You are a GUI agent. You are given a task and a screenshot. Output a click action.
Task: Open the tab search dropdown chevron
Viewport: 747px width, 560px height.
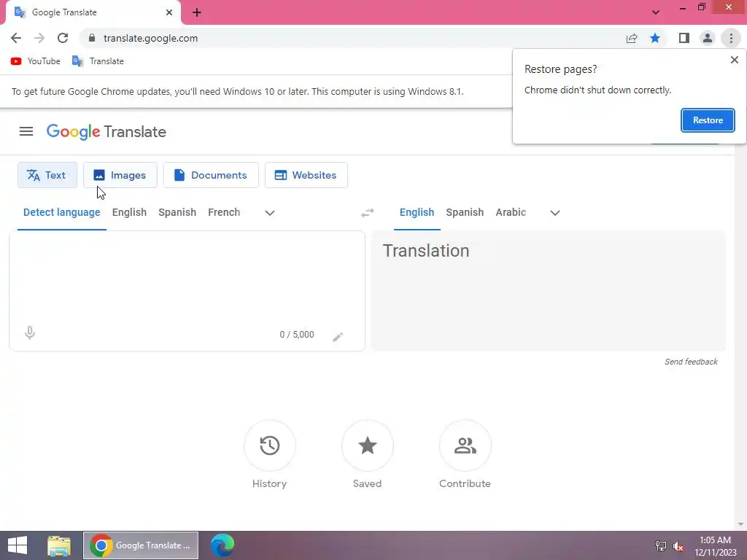point(656,12)
